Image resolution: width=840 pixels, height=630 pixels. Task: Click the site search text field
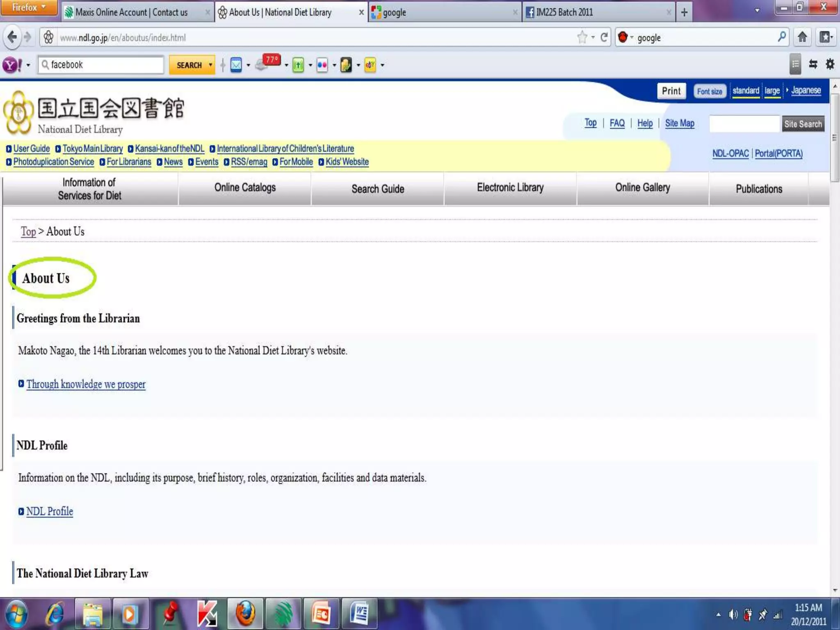click(x=744, y=124)
